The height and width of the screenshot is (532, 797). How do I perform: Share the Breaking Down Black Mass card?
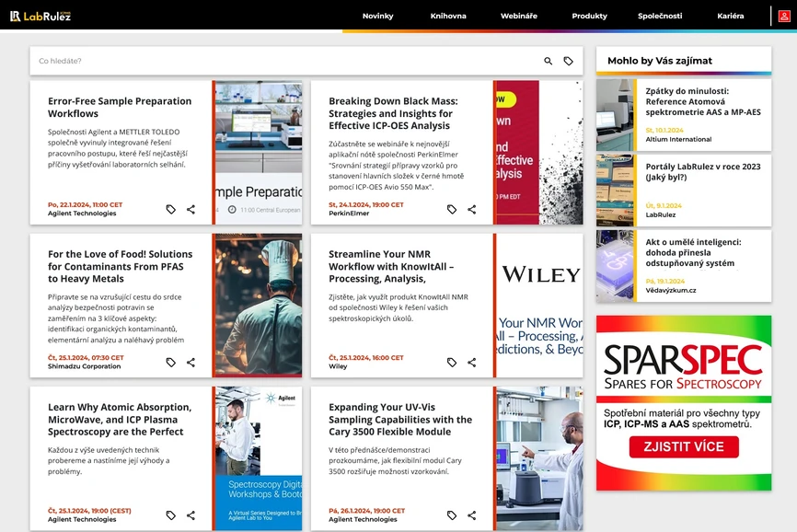[472, 209]
